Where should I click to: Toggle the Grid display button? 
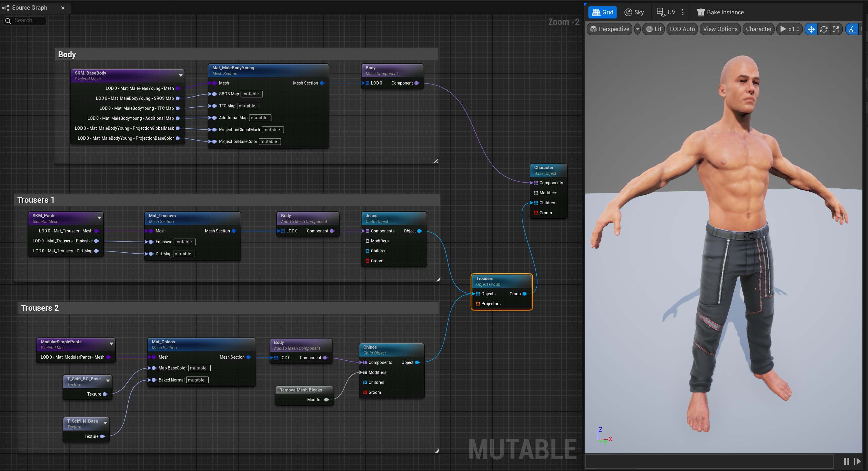pos(602,12)
